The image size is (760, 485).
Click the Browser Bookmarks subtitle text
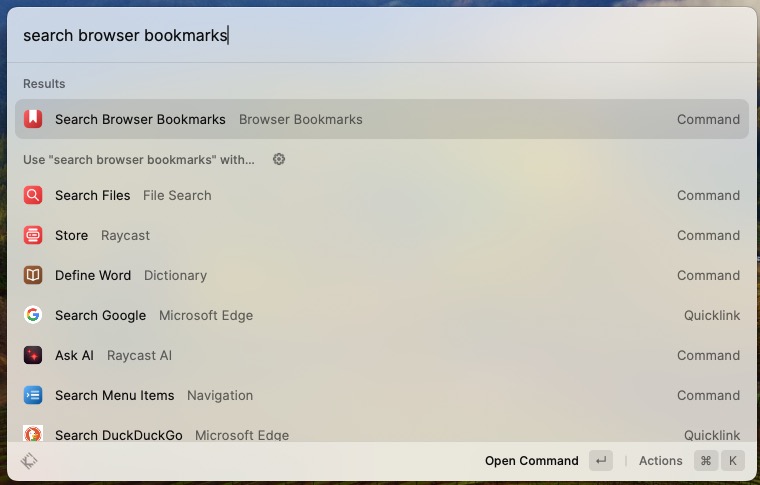[301, 119]
